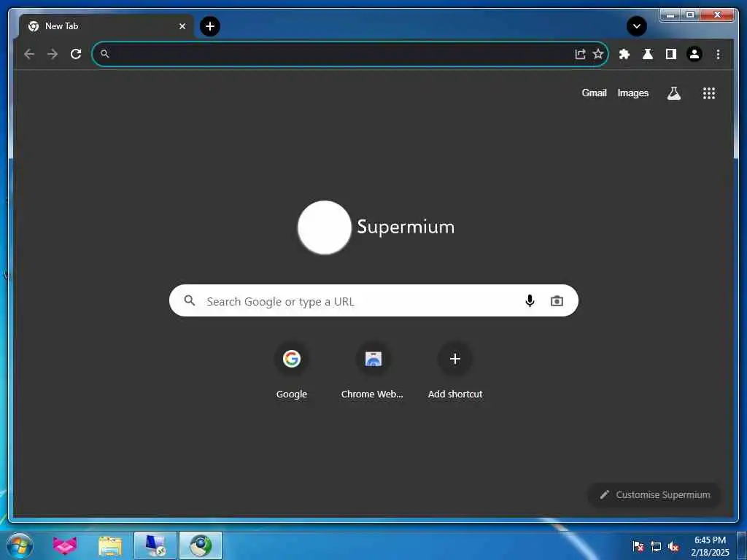Toggle the side panel icon
Image resolution: width=747 pixels, height=560 pixels.
point(671,54)
